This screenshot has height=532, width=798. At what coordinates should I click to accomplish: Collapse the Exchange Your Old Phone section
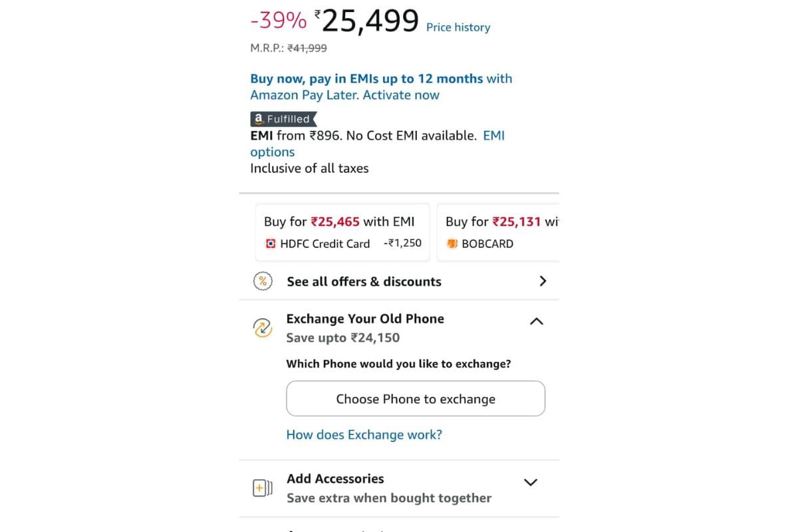coord(536,321)
